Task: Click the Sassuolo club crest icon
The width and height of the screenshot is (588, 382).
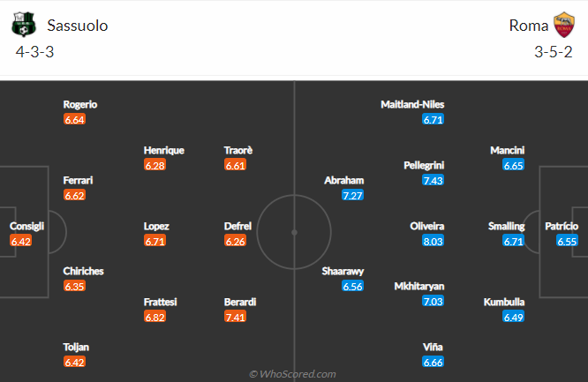Action: tap(24, 25)
